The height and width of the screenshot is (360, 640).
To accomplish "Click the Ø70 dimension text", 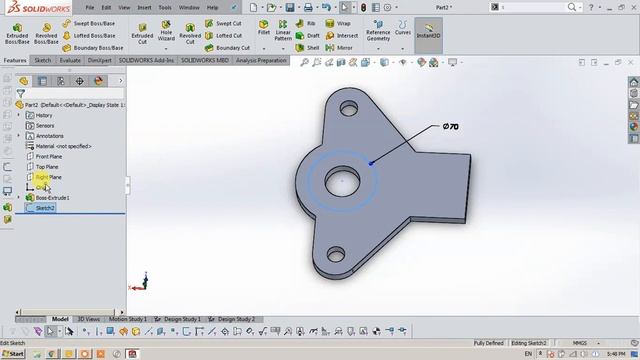I will point(451,127).
